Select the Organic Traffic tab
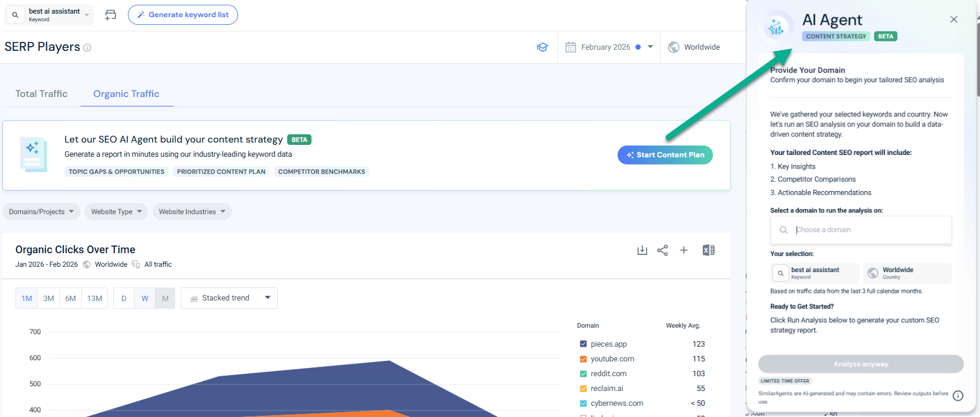 coord(126,93)
